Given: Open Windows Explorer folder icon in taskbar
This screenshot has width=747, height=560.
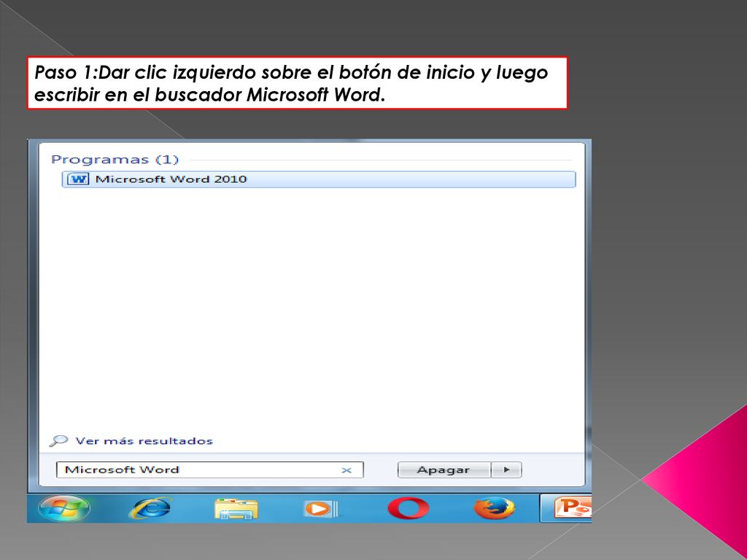Looking at the screenshot, I should tap(236, 508).
